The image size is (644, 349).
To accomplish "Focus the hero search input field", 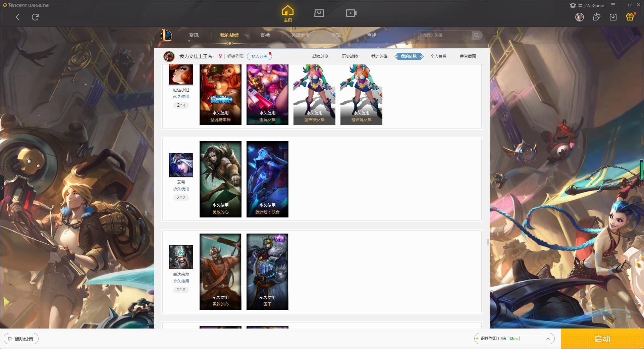I will coord(443,35).
